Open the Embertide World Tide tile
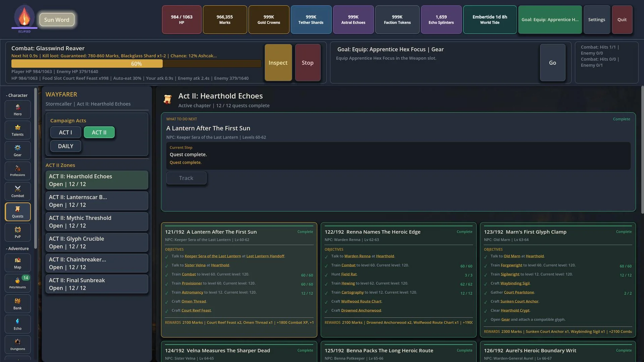 [490, 19]
